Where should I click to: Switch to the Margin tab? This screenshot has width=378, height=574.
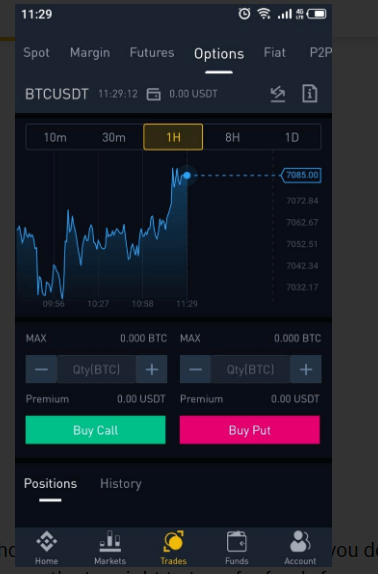(x=90, y=53)
